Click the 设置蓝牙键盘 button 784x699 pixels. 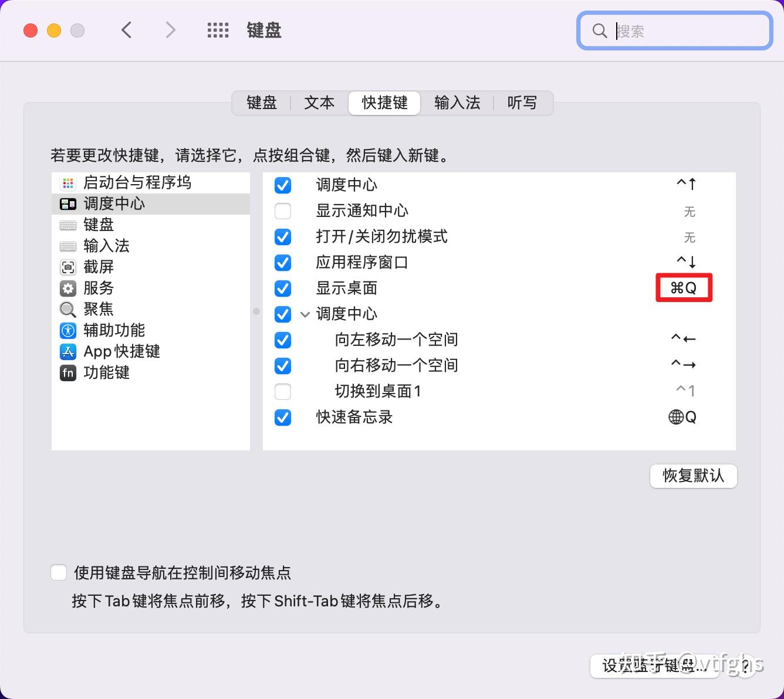pyautogui.click(x=654, y=666)
